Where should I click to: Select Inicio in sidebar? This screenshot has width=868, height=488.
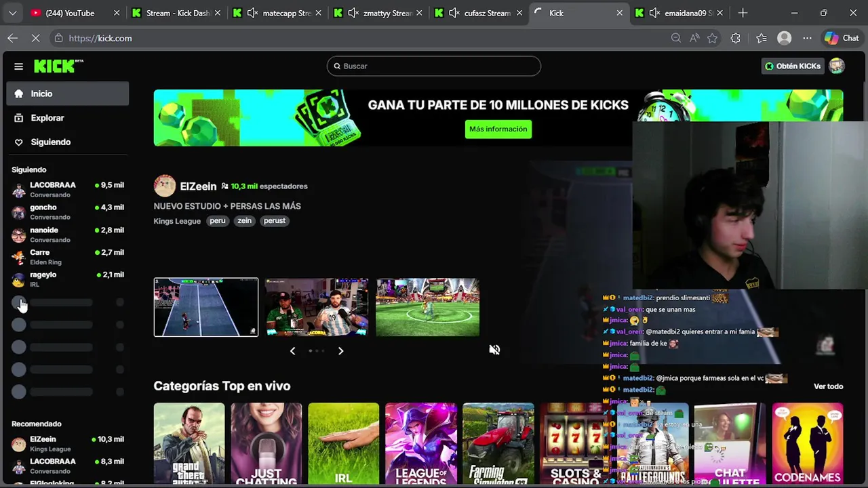68,94
